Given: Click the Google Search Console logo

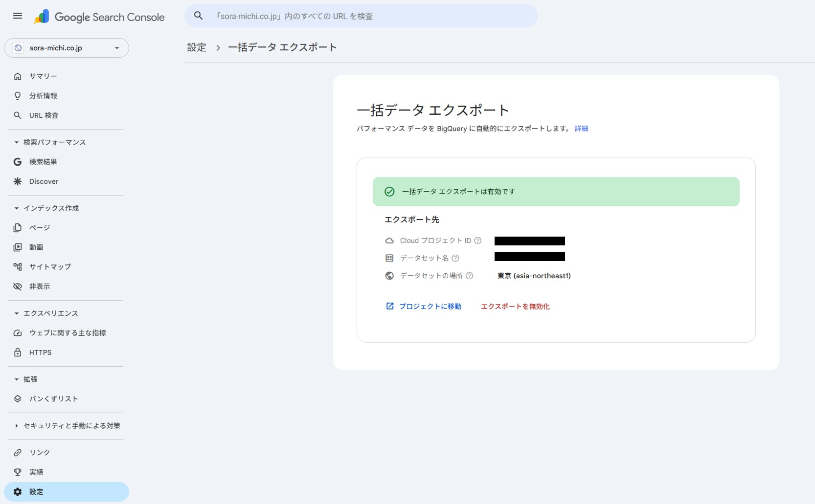Looking at the screenshot, I should tap(99, 17).
